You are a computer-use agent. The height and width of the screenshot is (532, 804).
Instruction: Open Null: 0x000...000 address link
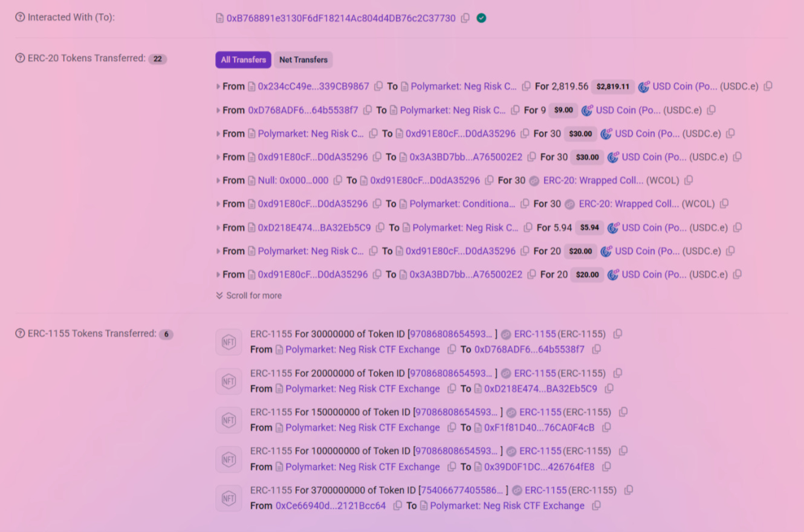tap(293, 180)
